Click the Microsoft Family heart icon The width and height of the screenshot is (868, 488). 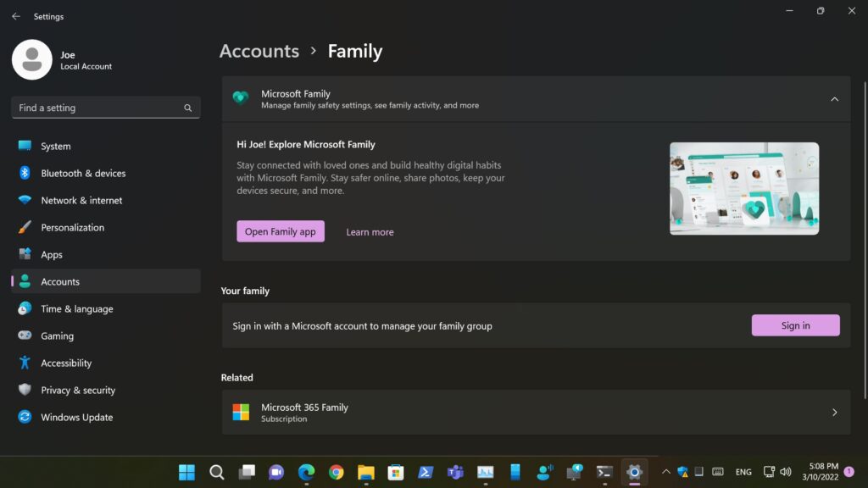241,98
